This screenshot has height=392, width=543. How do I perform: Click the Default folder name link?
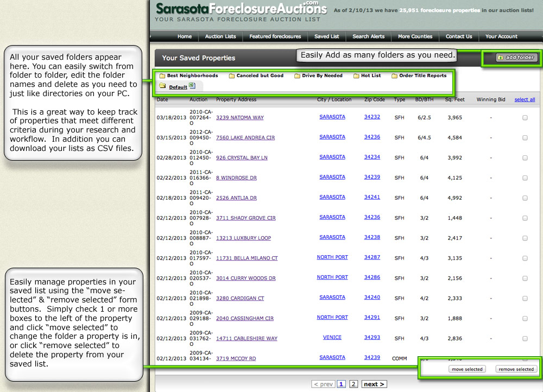[x=178, y=87]
